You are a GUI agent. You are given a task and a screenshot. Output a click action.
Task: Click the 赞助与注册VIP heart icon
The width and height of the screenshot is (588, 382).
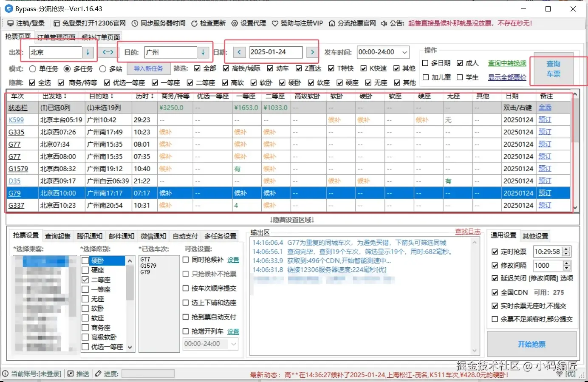[x=275, y=23]
